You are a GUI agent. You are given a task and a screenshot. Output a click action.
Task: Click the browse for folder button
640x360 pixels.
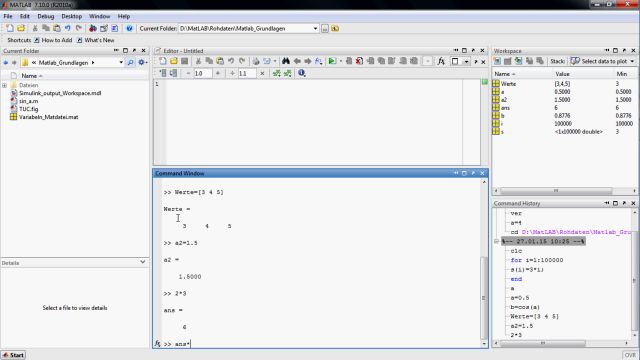coord(325,29)
